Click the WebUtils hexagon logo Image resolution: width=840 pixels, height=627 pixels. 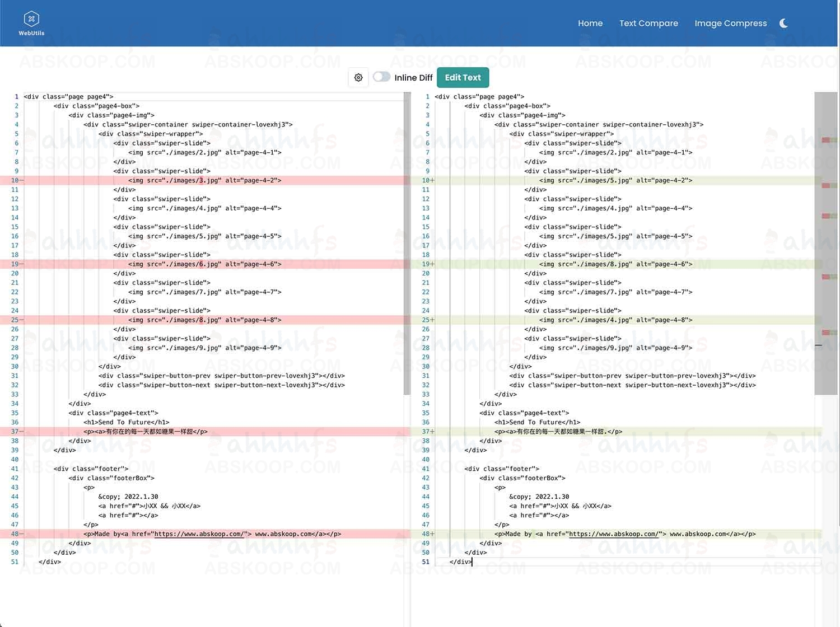click(31, 19)
